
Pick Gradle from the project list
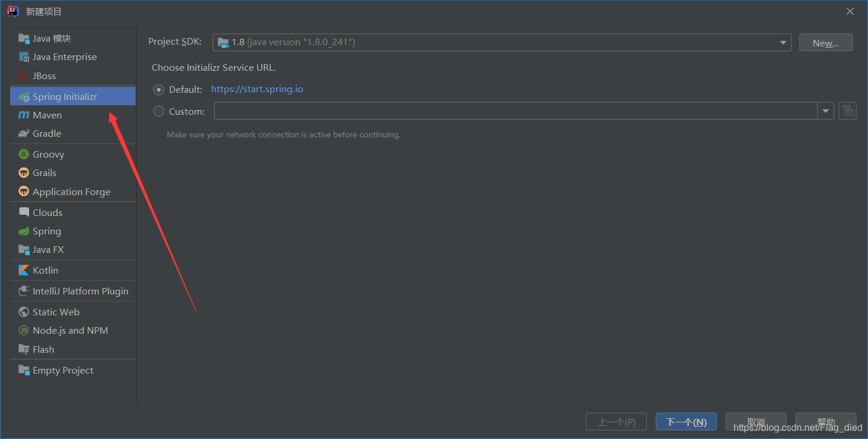click(73, 134)
